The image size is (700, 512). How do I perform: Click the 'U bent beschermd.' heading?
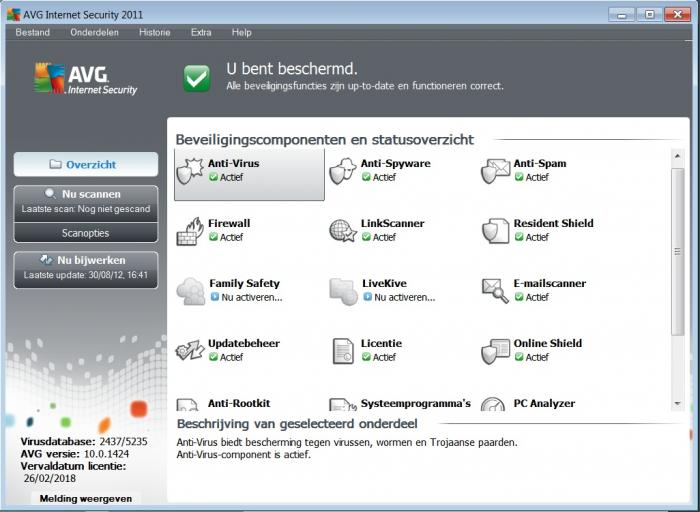292,69
